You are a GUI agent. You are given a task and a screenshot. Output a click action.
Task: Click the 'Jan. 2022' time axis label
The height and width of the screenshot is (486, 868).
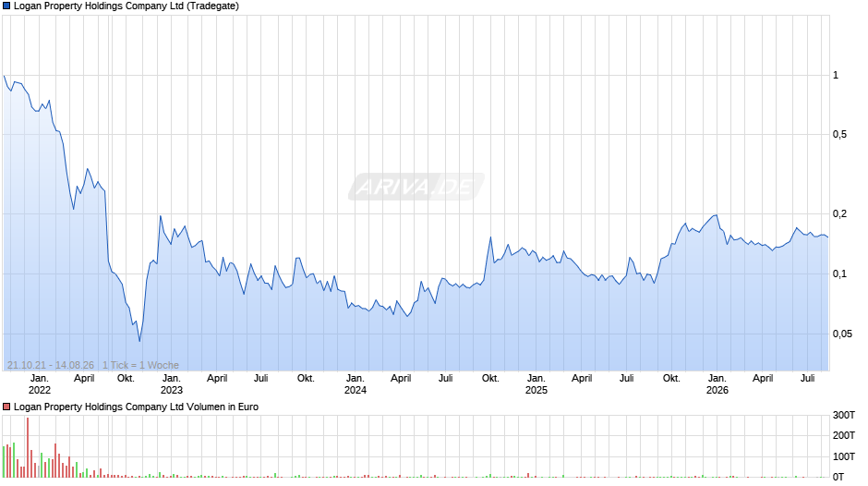(x=40, y=384)
